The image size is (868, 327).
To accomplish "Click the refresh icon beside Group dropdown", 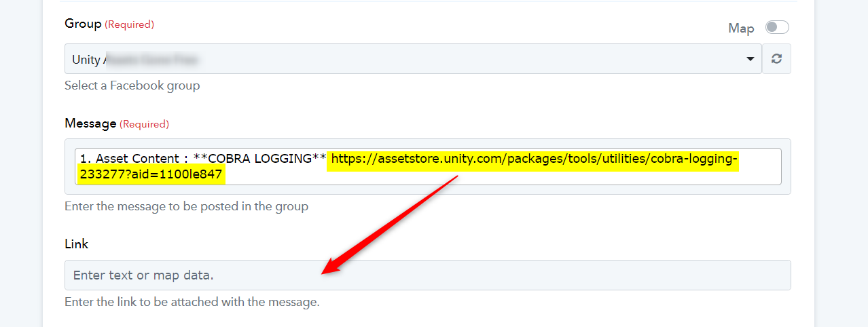I will 776,59.
